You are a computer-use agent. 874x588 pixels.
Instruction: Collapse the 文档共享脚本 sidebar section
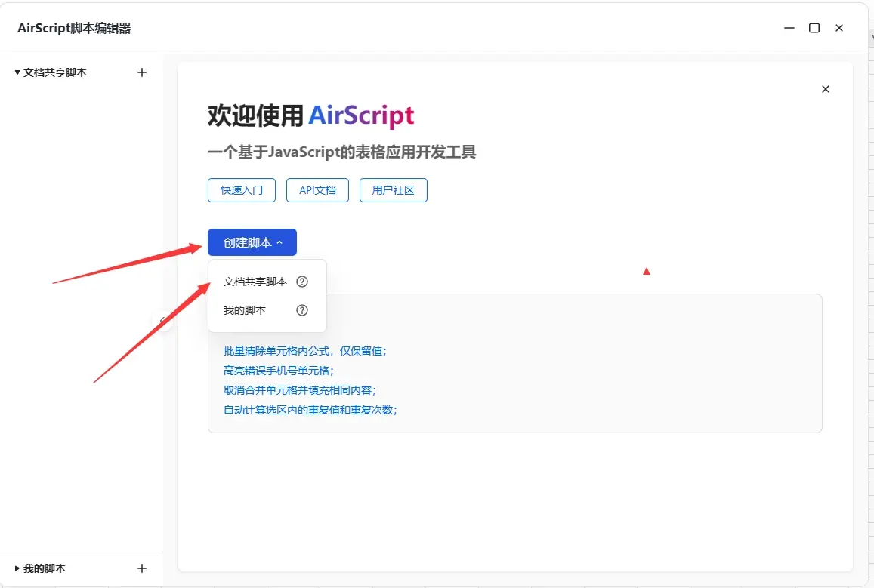17,72
